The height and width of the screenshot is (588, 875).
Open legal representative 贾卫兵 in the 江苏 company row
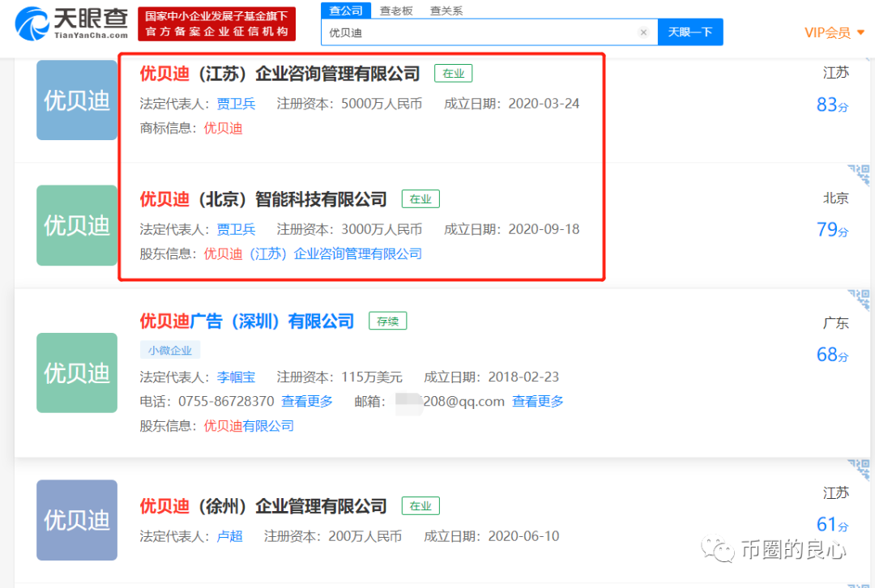(236, 104)
